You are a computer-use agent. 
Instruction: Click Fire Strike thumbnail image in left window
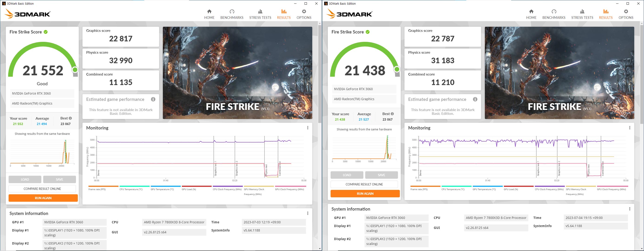click(237, 73)
